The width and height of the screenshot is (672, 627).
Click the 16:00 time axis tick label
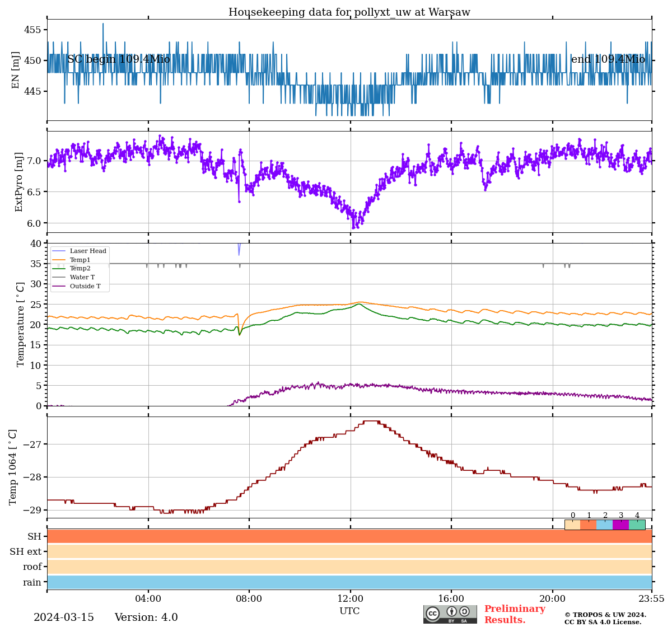451,599
